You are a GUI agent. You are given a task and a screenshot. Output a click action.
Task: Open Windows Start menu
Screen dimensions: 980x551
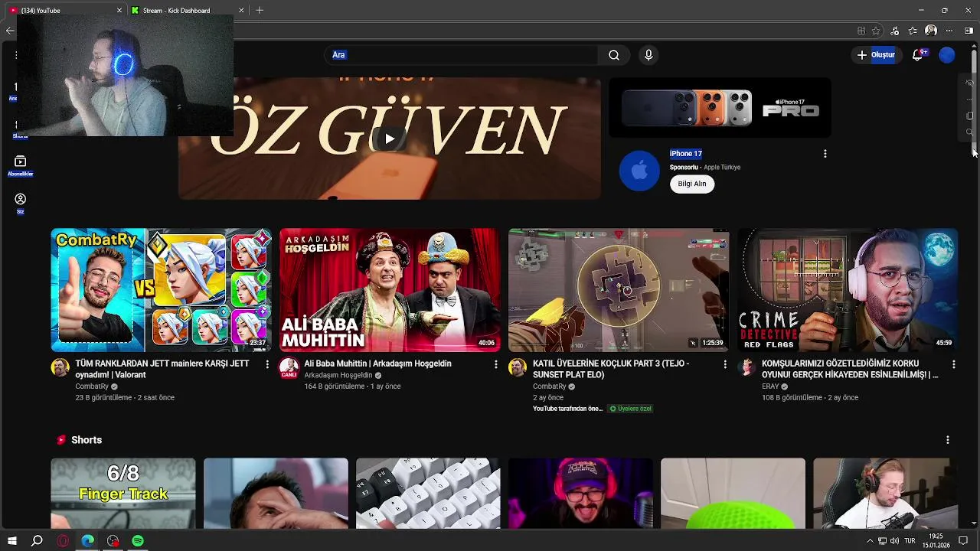(11, 541)
